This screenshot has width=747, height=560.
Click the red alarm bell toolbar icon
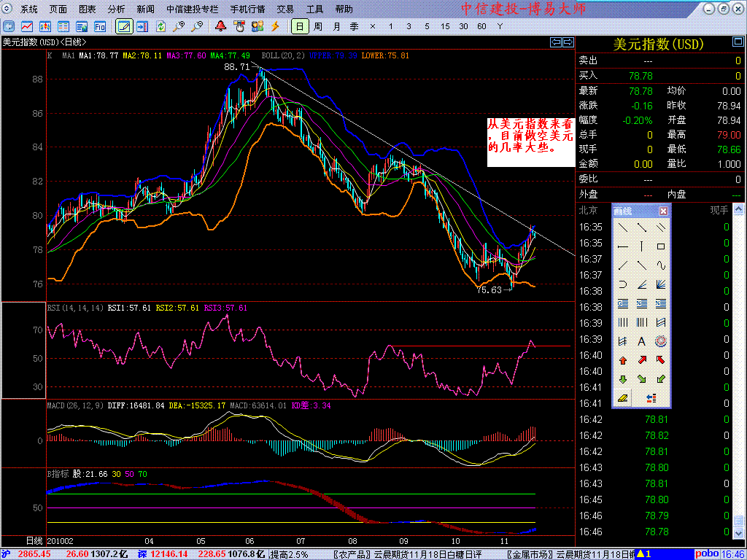[x=220, y=26]
